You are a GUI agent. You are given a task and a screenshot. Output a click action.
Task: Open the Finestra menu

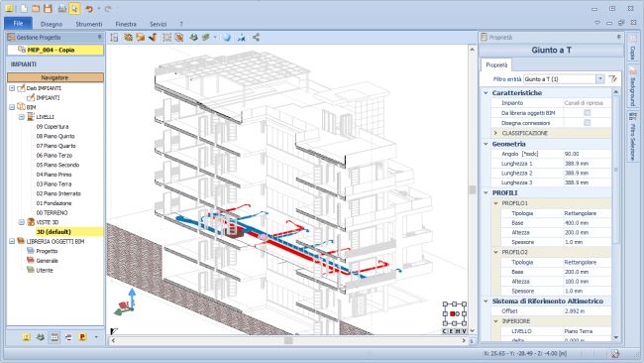126,24
